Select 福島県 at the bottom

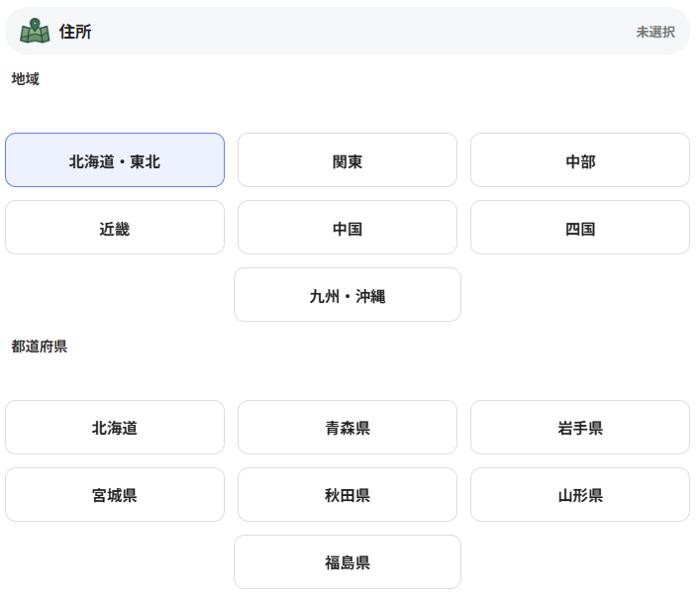(348, 562)
